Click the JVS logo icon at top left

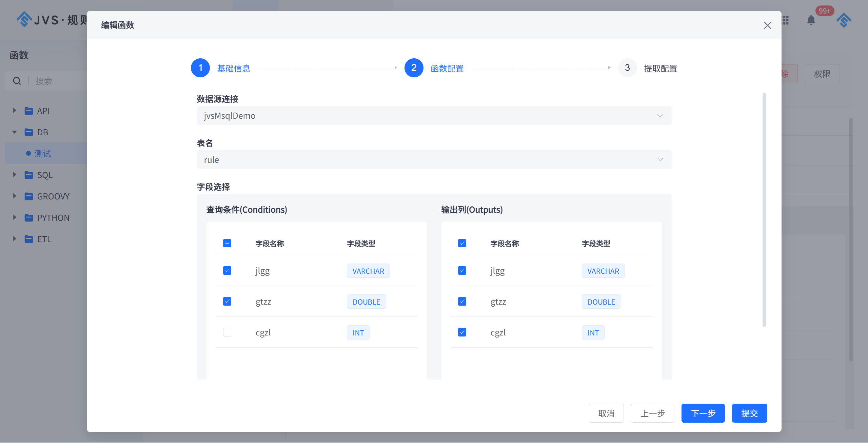click(24, 19)
